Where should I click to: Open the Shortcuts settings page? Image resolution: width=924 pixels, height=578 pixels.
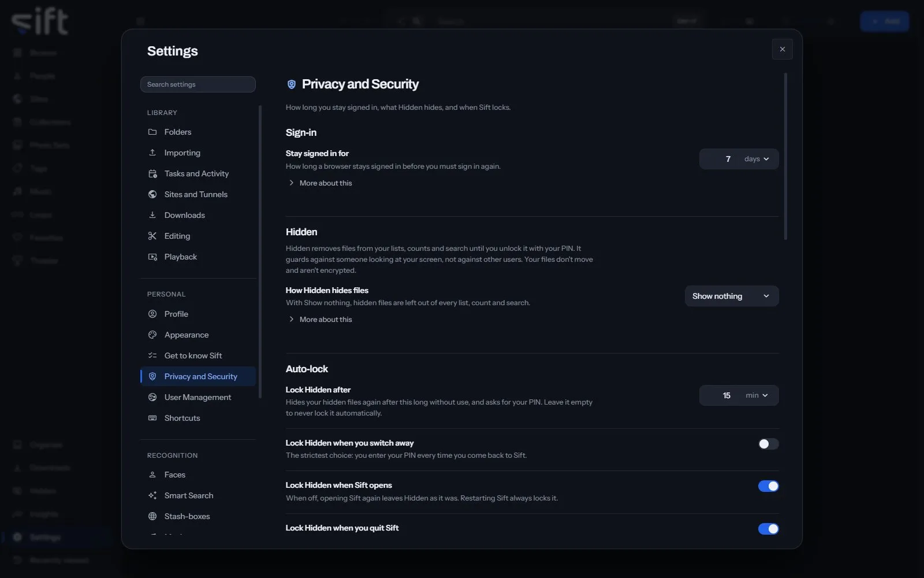click(198, 418)
